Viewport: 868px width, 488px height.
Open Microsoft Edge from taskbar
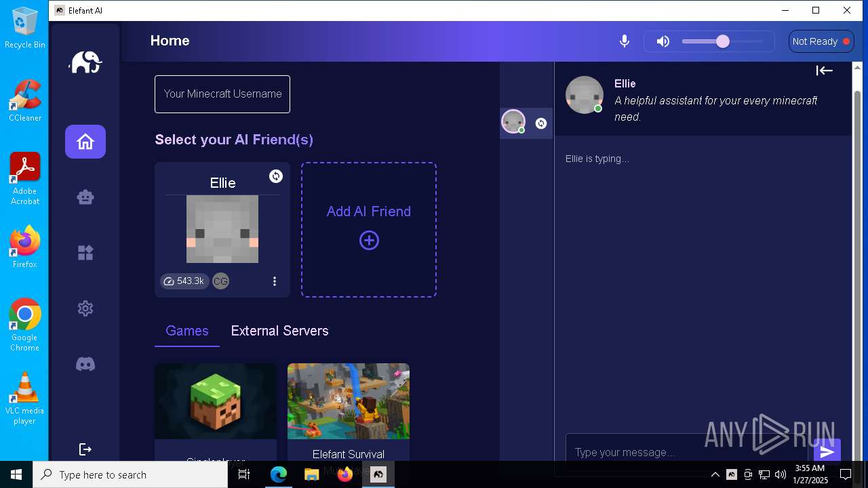point(279,474)
